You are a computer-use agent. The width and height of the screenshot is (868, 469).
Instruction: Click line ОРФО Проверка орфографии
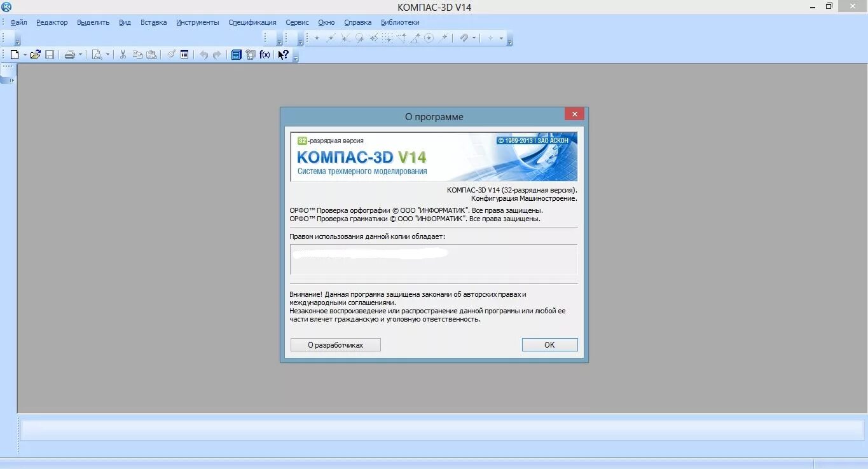(416, 210)
